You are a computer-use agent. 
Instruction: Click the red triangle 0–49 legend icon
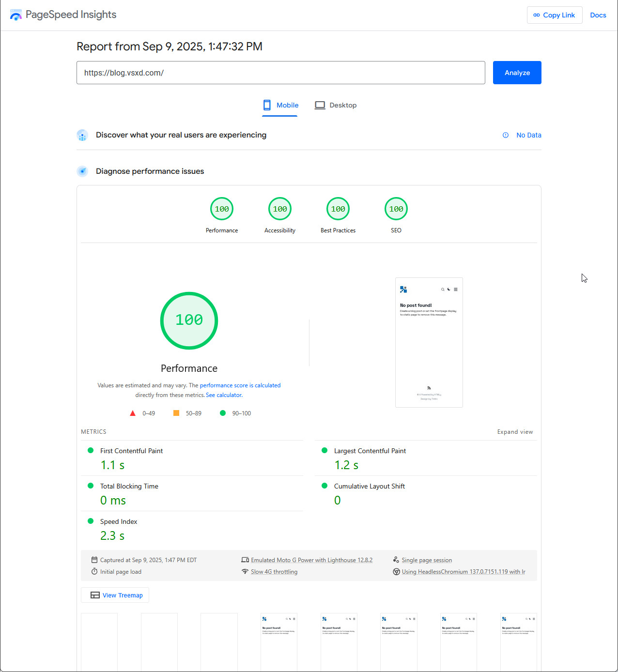pyautogui.click(x=133, y=413)
